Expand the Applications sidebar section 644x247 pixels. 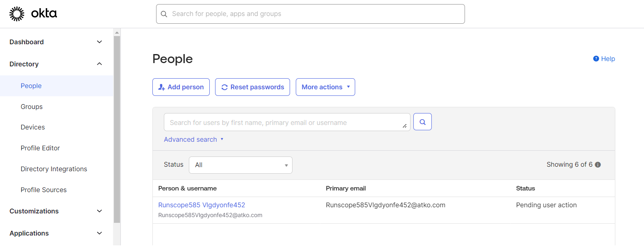click(x=57, y=233)
